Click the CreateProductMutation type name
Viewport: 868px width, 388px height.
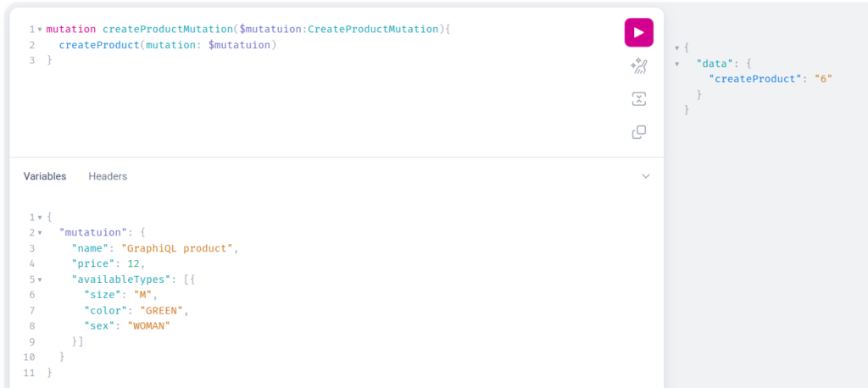pyautogui.click(x=373, y=29)
